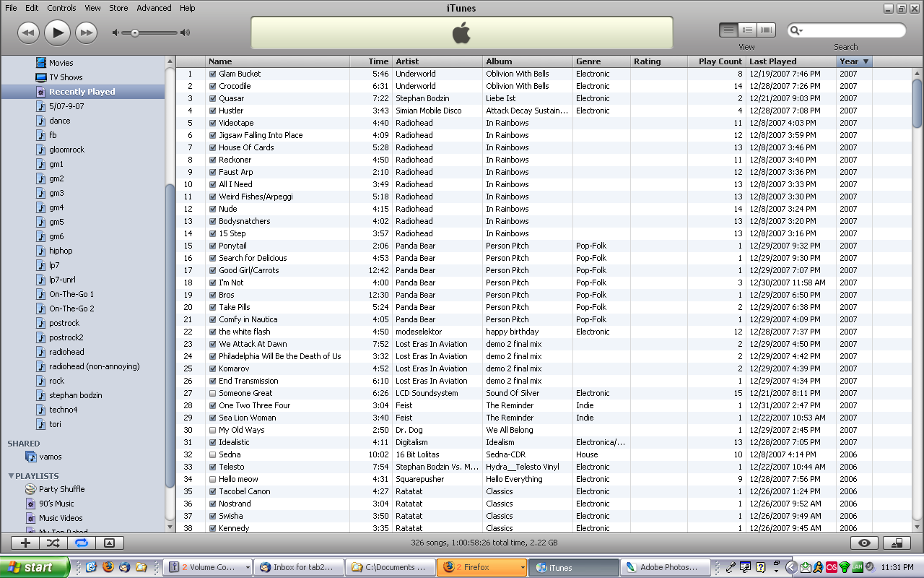Open the Firefox taskbar group dropdown
924x578 pixels.
(x=523, y=567)
